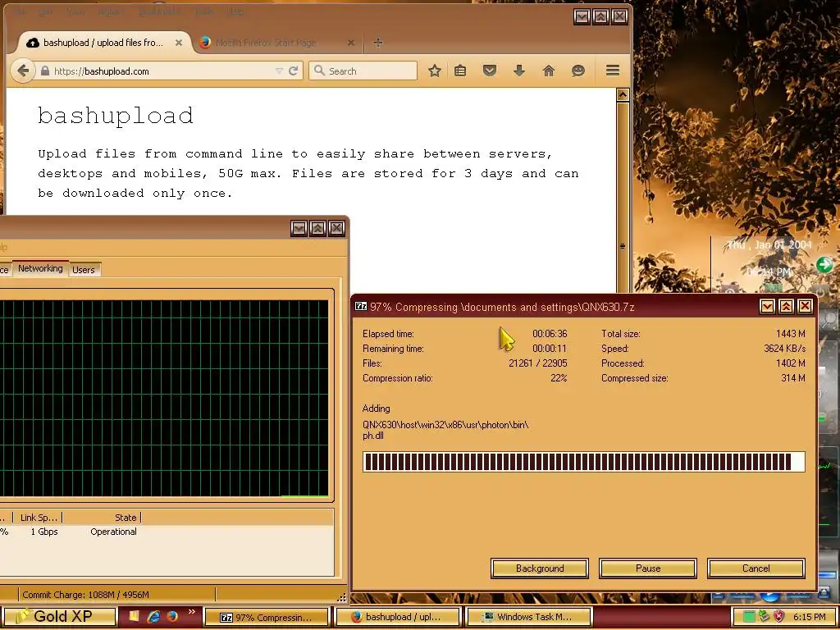This screenshot has width=840, height=630.
Task: Click the Firefox Search input box
Action: click(x=363, y=71)
